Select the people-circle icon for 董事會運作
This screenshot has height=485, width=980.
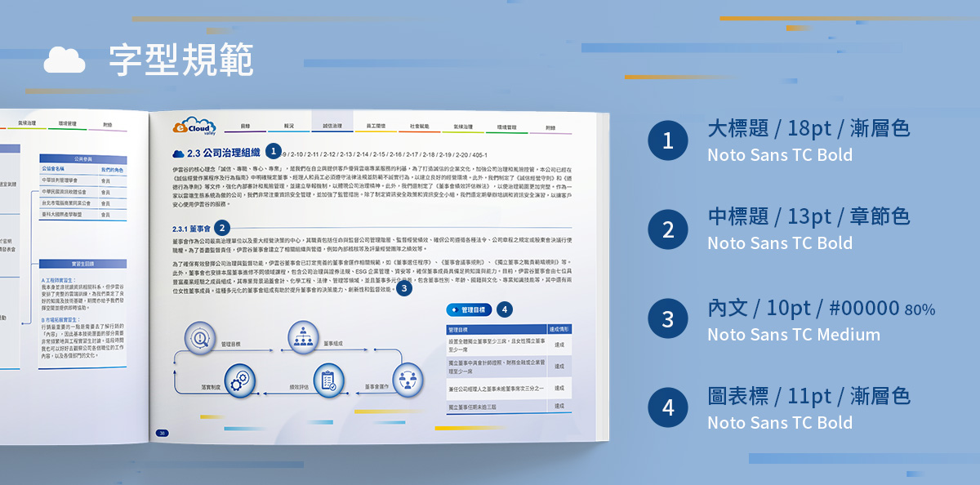407,380
